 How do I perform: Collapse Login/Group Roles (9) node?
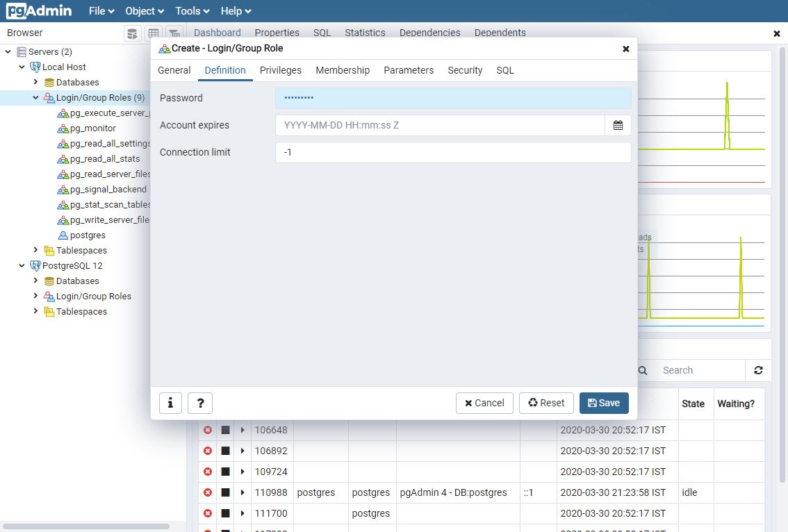coord(35,97)
